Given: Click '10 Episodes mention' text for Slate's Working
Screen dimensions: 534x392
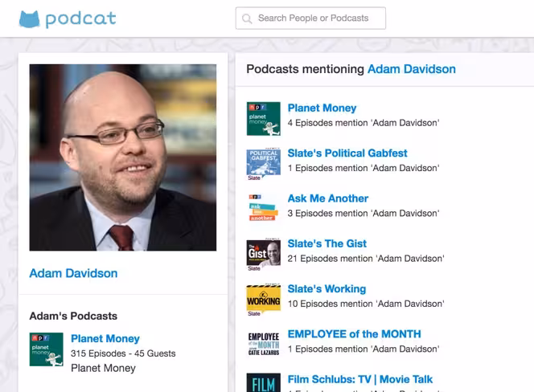Looking at the screenshot, I should [x=366, y=304].
